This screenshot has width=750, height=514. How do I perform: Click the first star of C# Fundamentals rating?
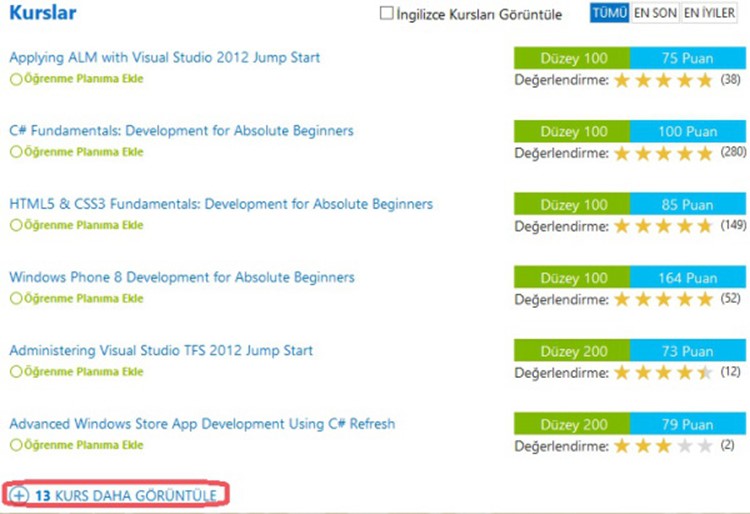(622, 153)
